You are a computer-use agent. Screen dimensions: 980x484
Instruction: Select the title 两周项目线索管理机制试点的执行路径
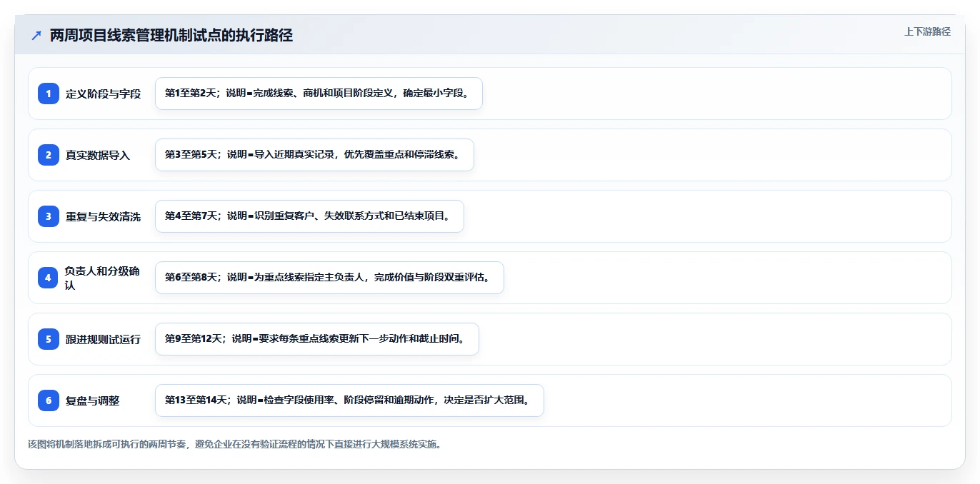coord(171,36)
